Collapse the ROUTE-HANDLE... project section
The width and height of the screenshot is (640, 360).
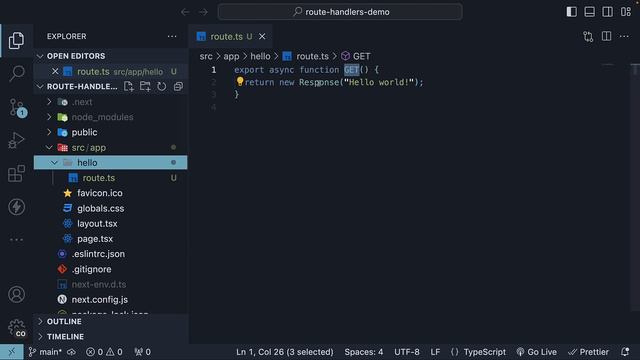coord(40,87)
